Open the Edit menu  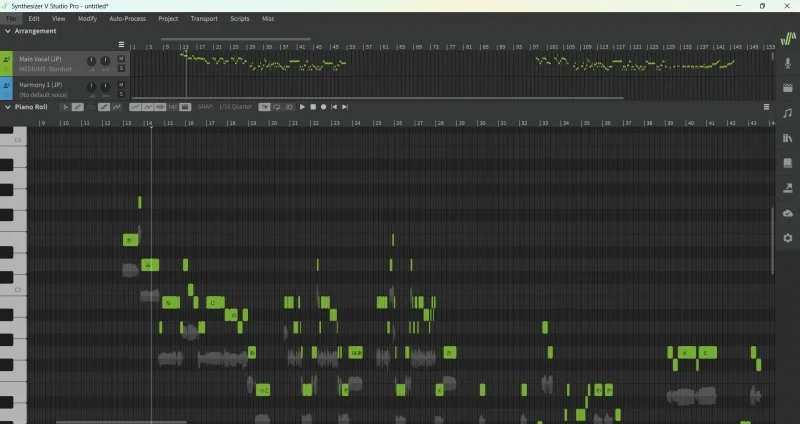34,19
